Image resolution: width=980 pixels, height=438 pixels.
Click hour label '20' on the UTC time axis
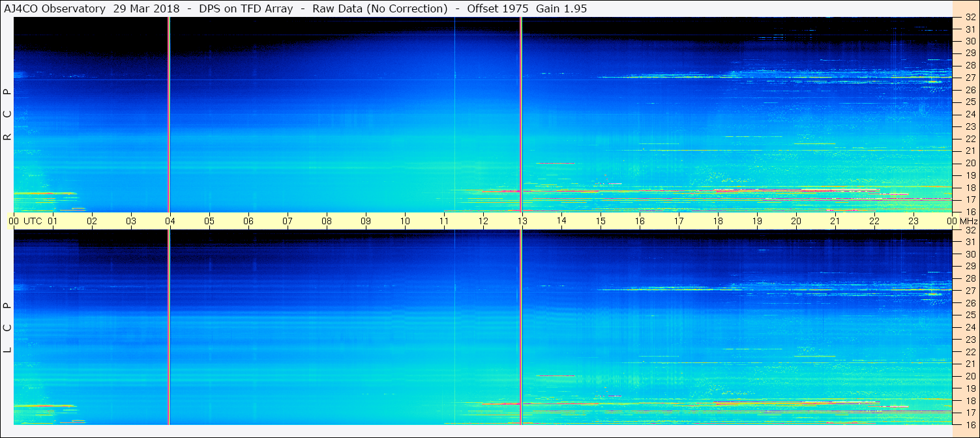point(796,221)
